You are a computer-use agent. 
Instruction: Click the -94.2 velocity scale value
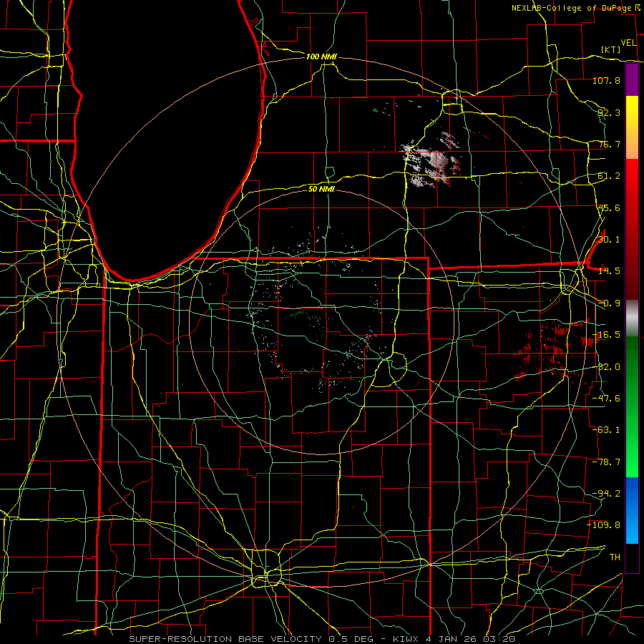point(606,494)
